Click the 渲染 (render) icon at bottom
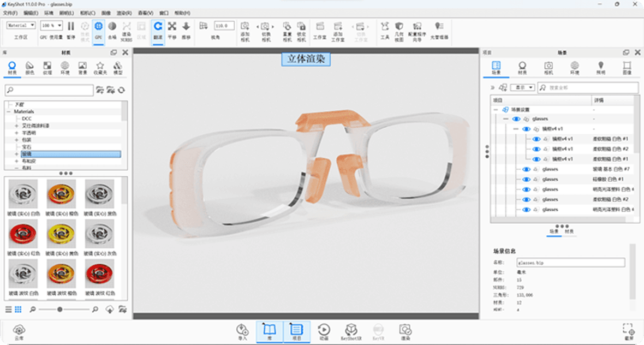644x345 pixels. pos(406,330)
